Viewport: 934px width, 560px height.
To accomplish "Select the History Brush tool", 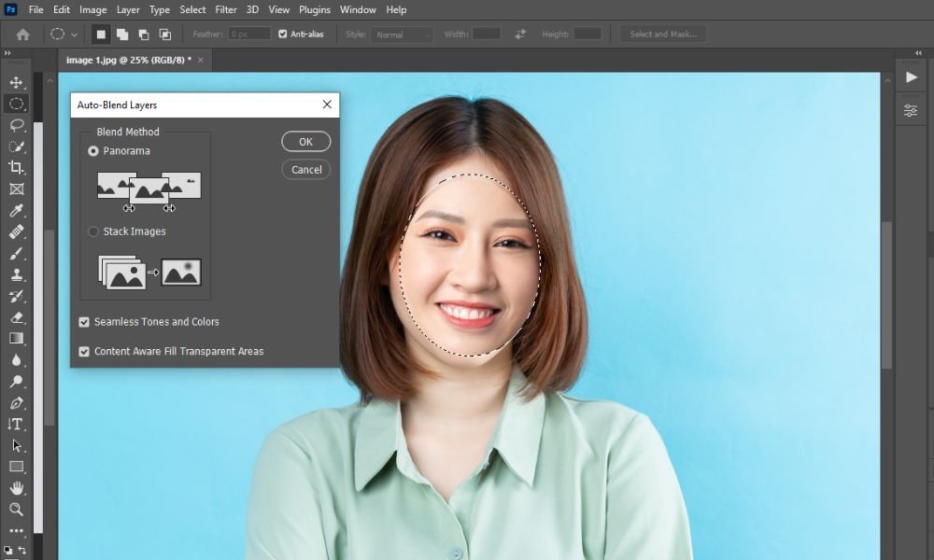I will pos(16,297).
